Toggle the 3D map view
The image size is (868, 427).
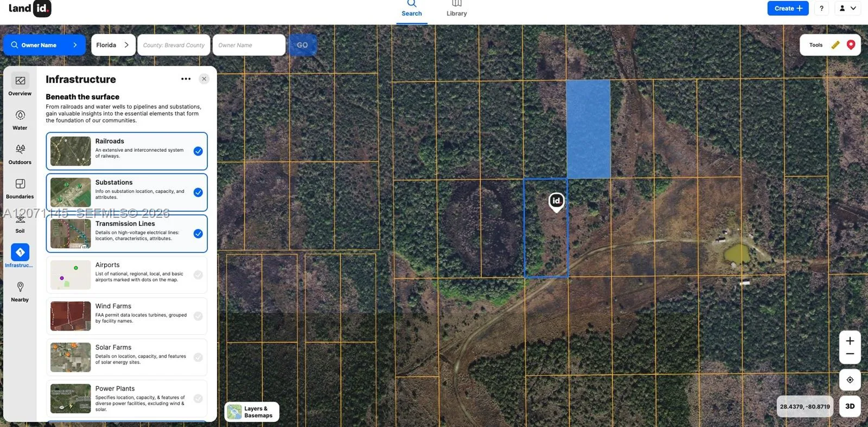850,406
